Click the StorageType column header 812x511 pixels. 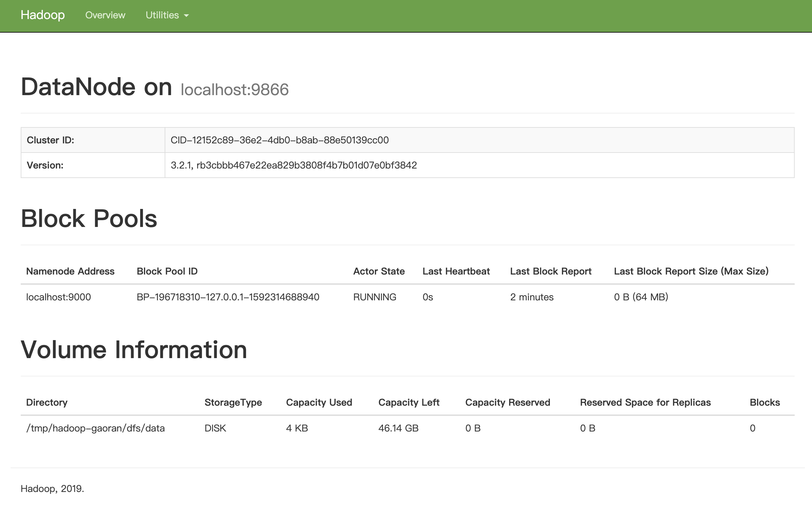(233, 402)
